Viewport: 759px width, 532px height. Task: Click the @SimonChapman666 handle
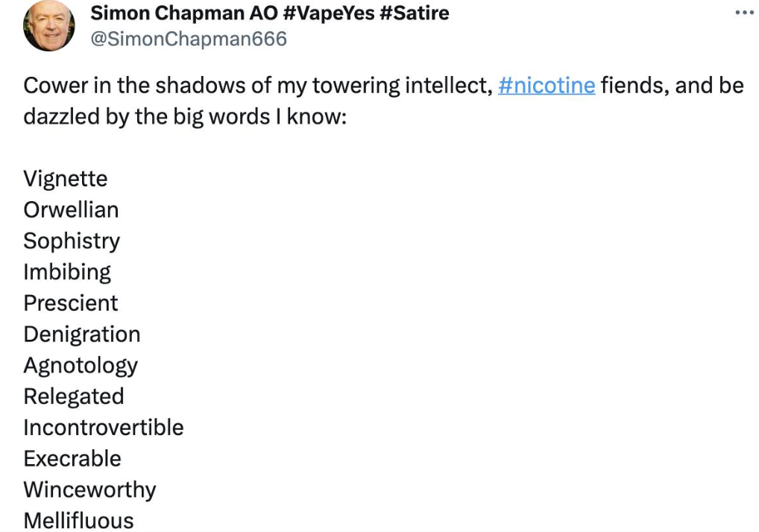pos(188,39)
